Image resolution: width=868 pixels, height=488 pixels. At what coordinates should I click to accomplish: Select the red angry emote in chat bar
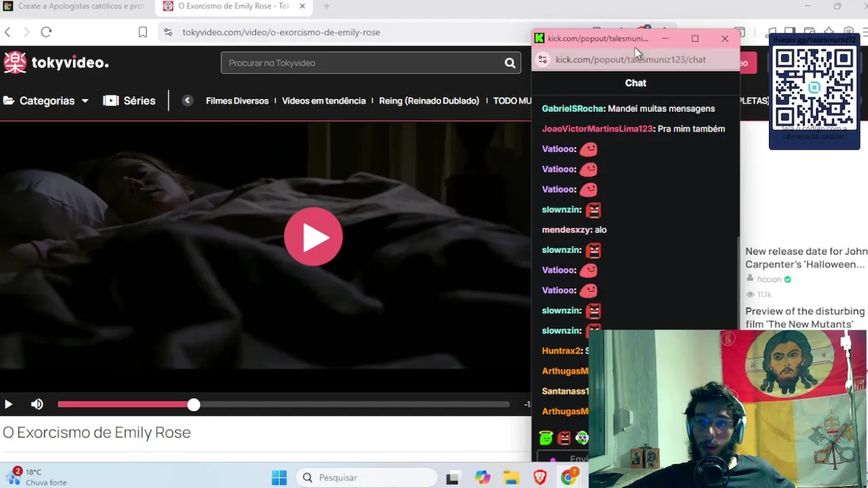click(564, 439)
